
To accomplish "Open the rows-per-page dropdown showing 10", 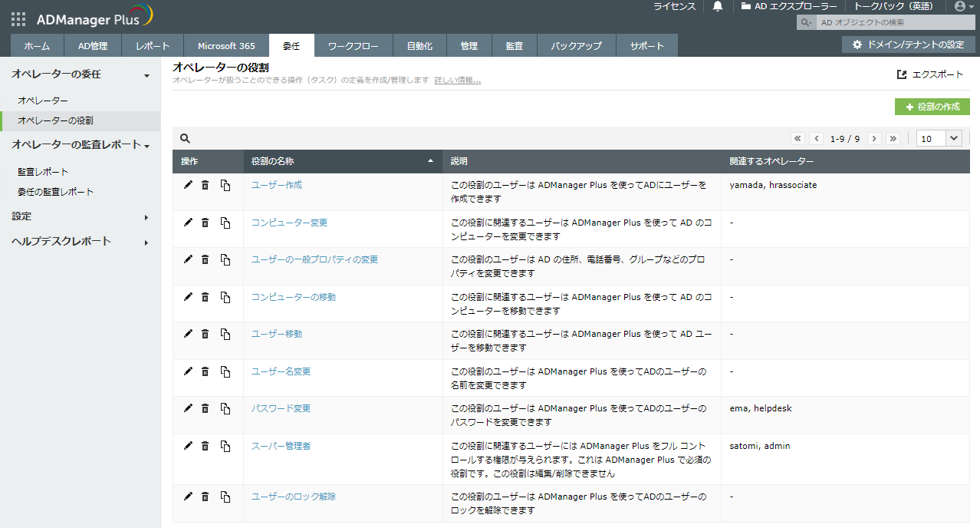I will pyautogui.click(x=939, y=139).
